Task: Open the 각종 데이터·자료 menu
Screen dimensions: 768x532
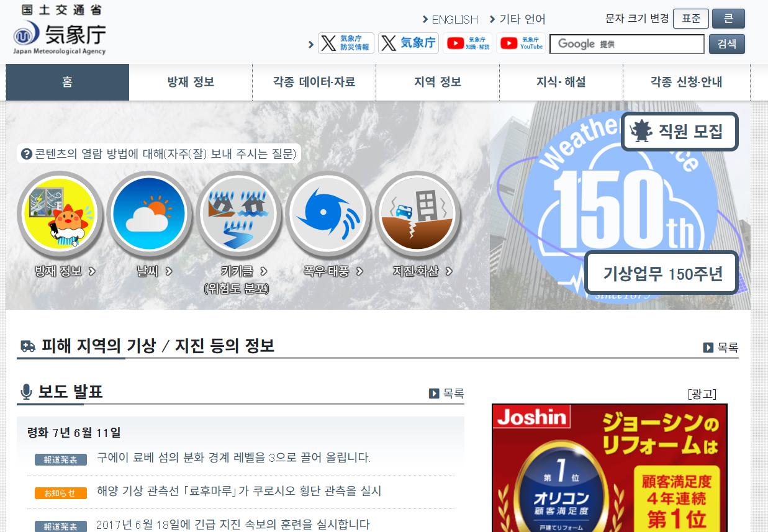Action: 314,82
